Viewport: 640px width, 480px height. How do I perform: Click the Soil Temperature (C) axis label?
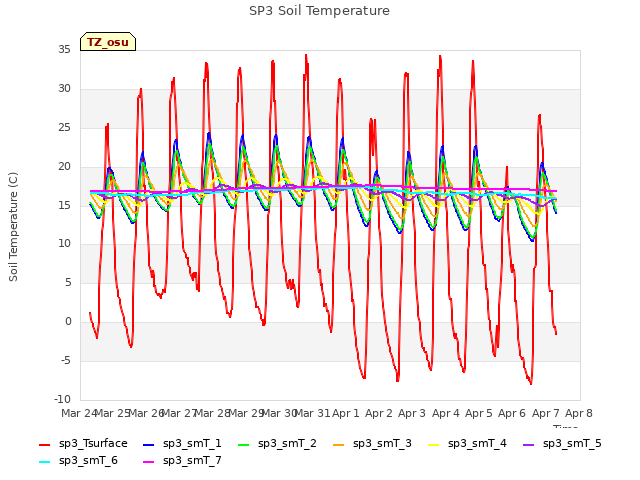point(13,227)
